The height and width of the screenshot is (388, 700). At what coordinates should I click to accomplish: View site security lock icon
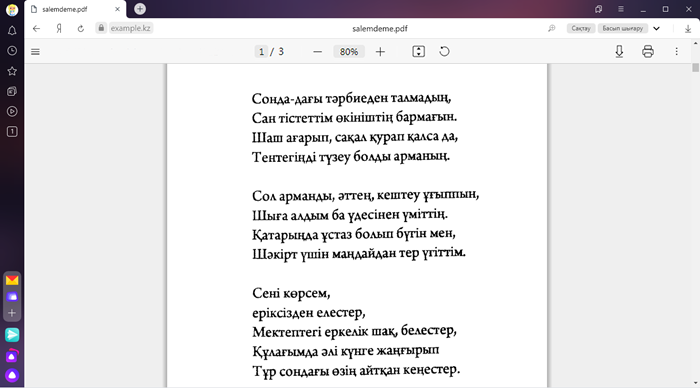coord(101,28)
